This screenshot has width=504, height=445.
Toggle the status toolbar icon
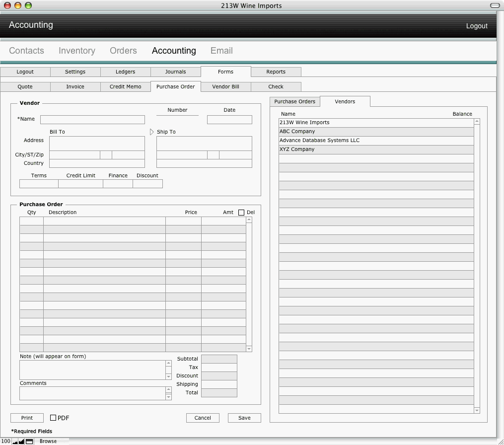[x=29, y=442]
